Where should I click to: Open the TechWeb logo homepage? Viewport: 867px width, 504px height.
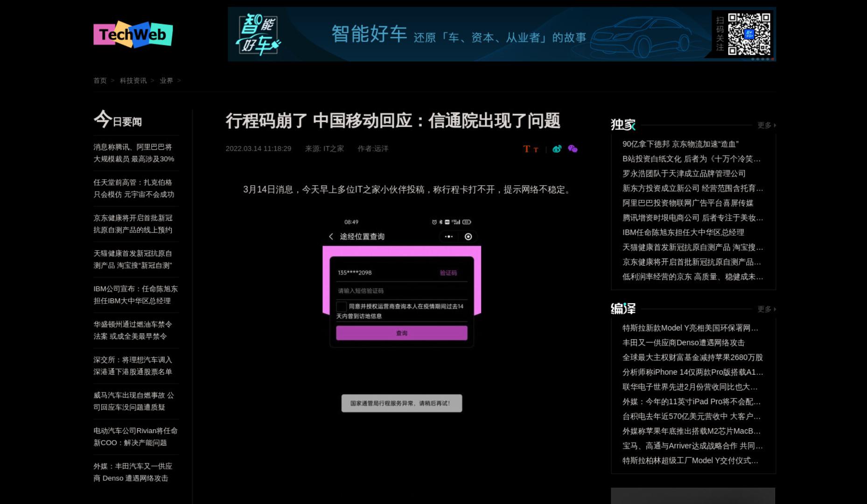pos(133,34)
